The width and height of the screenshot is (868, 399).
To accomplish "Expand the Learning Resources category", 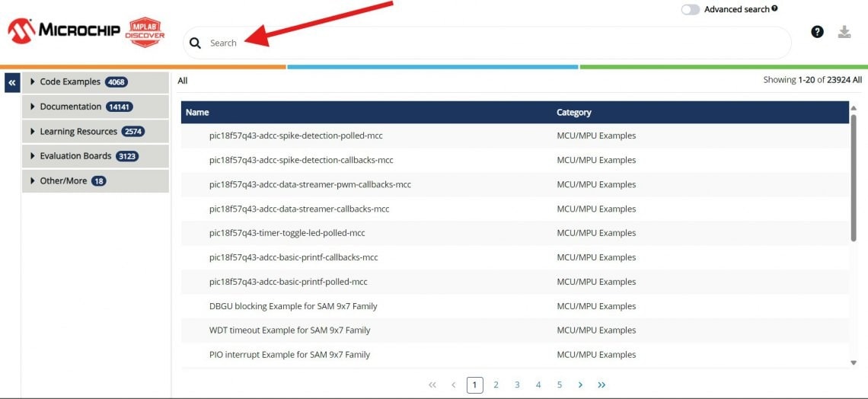I will (x=78, y=132).
